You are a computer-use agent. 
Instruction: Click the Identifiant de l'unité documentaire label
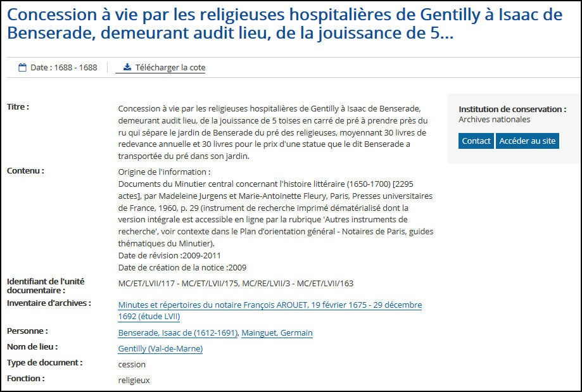click(46, 286)
